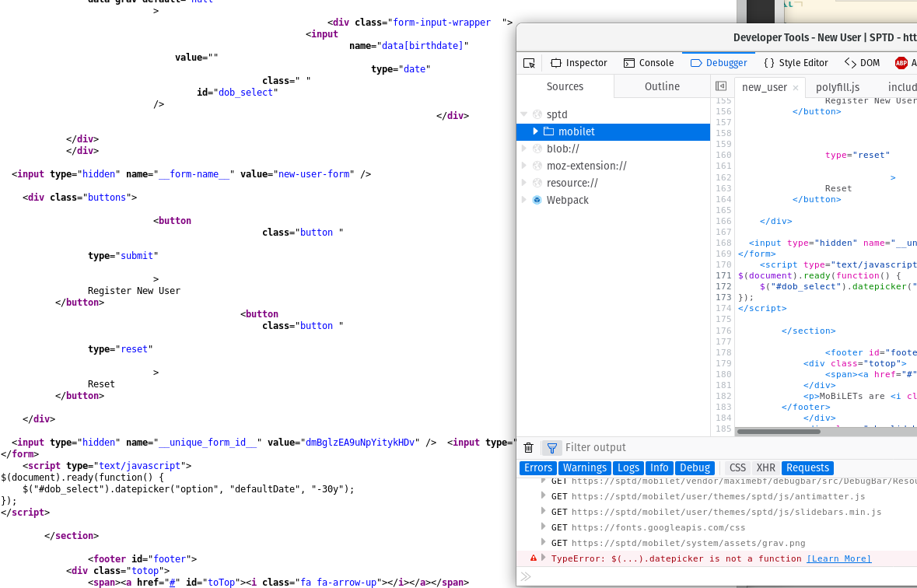Toggle the Requests console filter
917x588 pixels.
pos(807,468)
